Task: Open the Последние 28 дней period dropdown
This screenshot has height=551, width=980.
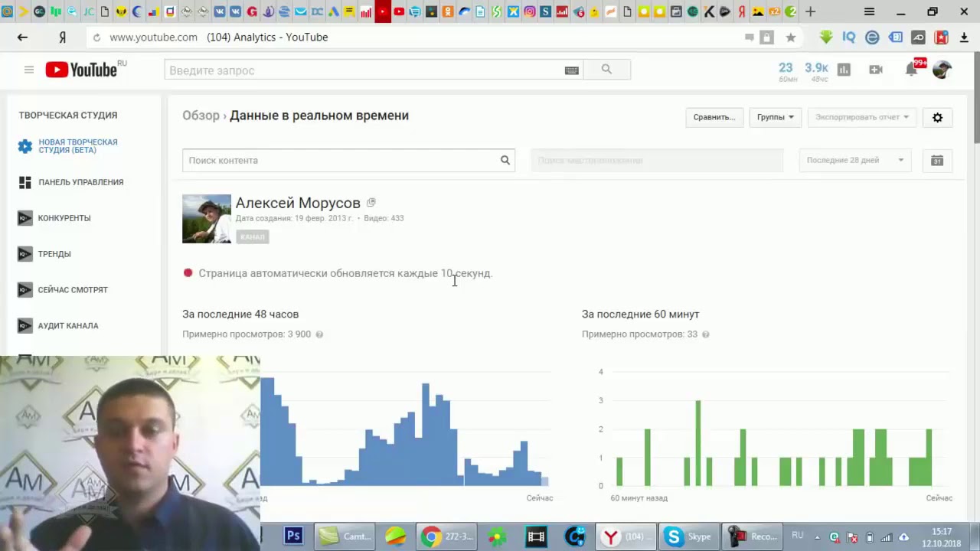Action: [x=854, y=160]
